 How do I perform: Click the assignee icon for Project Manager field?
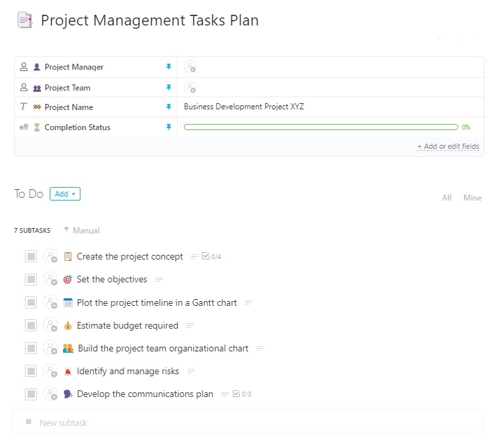[x=190, y=67]
